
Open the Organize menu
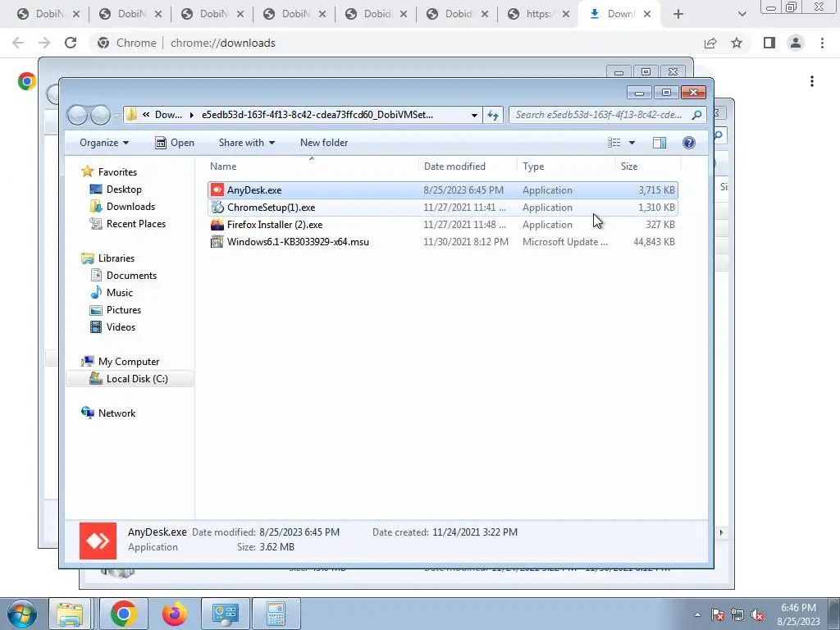pyautogui.click(x=104, y=143)
